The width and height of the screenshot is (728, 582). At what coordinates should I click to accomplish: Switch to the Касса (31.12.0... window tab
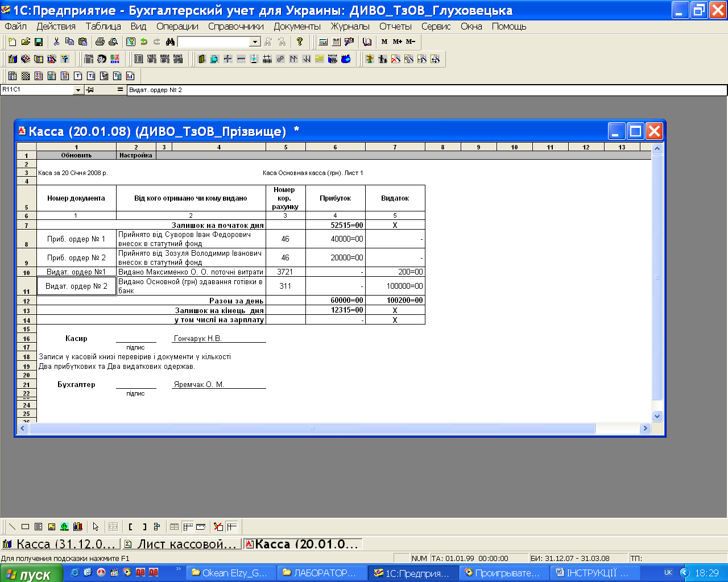pos(61,544)
